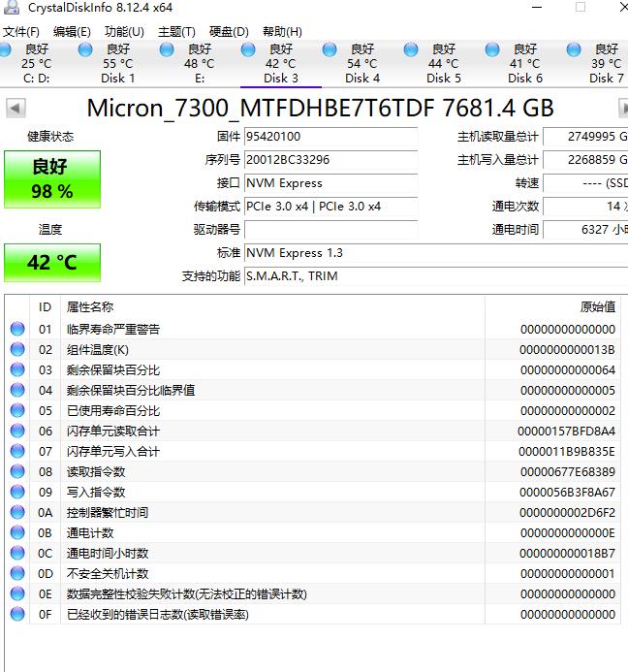This screenshot has width=628, height=672.
Task: Click the NVM Express interface field
Action: pos(330,183)
